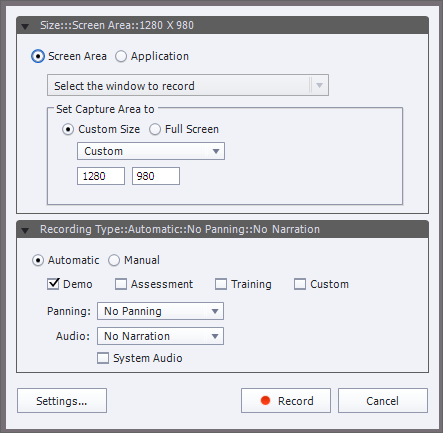Screen dimensions: 444x434
Task: Enable the Training checkbox
Action: 221,284
